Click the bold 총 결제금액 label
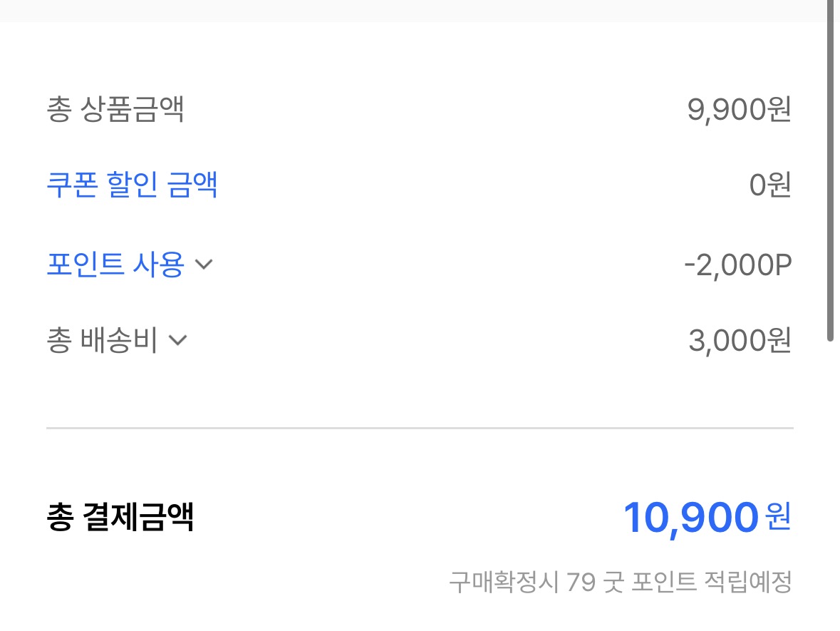The image size is (840, 631). coord(120,517)
